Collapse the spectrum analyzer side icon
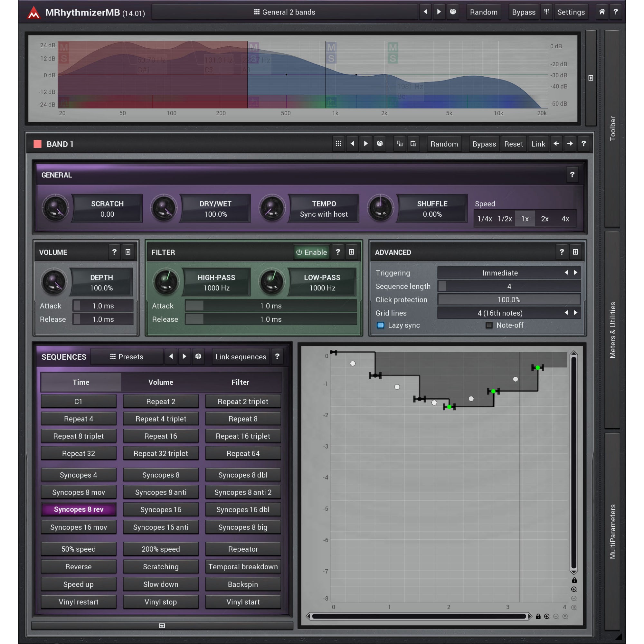Image resolution: width=644 pixels, height=644 pixels. (591, 78)
